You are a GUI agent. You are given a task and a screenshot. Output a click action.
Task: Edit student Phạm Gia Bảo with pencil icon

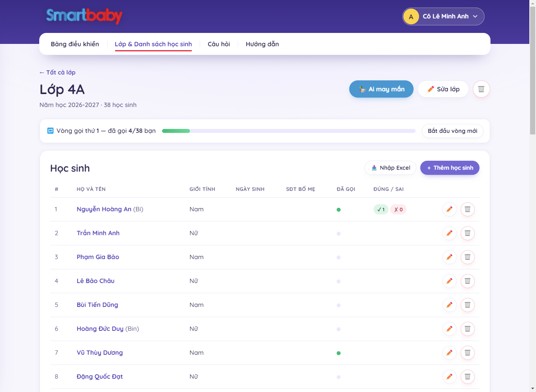coord(450,257)
